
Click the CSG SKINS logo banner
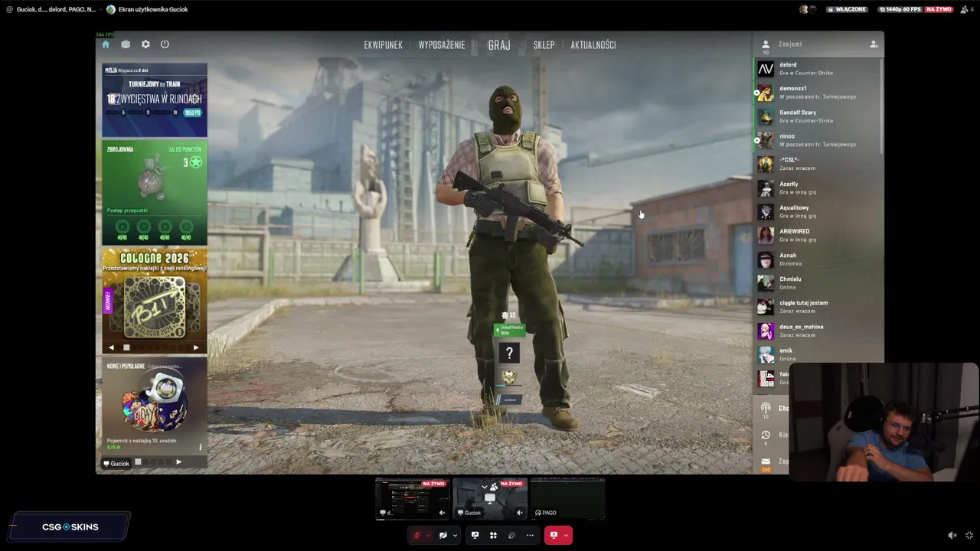(x=70, y=527)
